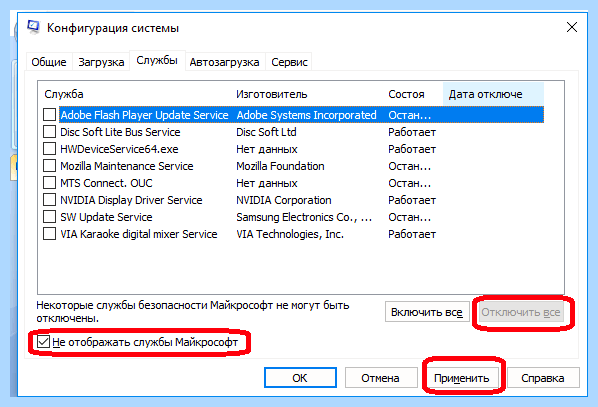This screenshot has width=598, height=407.
Task: Check the Disc Soft Lite Bus Service box
Action: pyautogui.click(x=49, y=132)
